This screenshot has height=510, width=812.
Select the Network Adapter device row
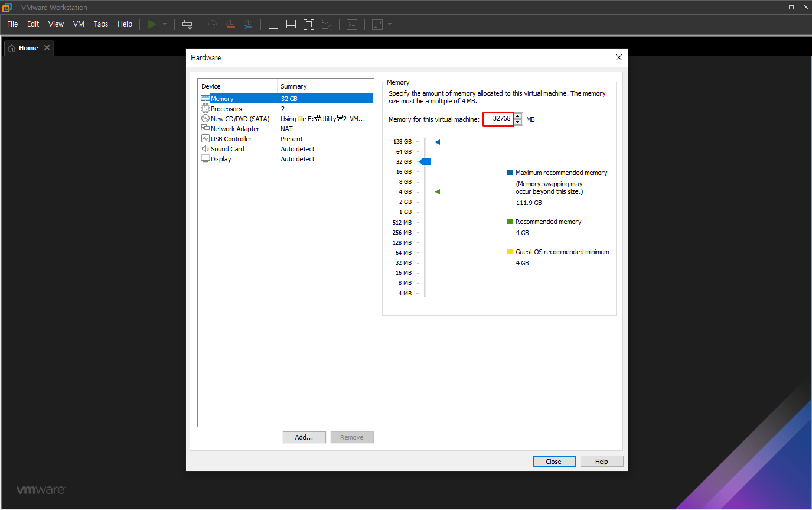[286, 129]
